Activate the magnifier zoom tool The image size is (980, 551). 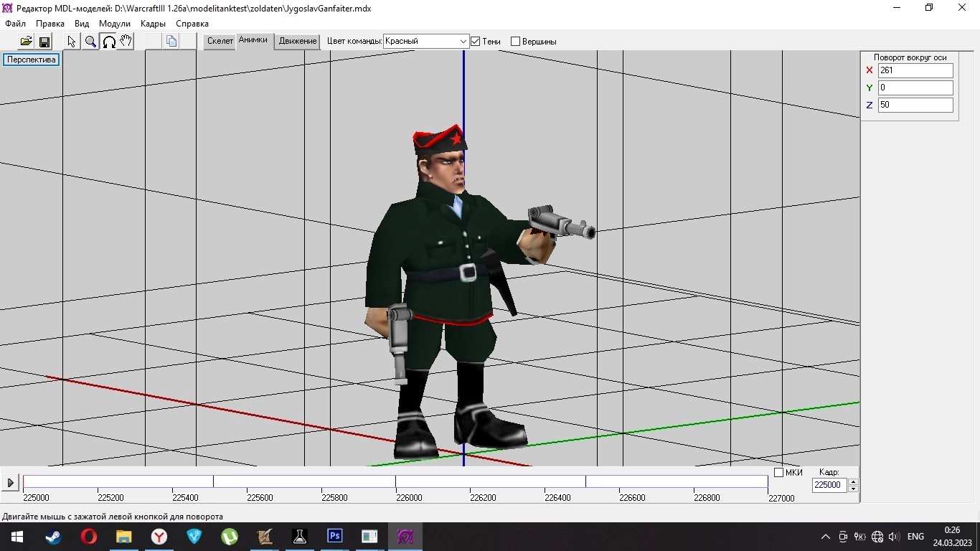pos(90,42)
